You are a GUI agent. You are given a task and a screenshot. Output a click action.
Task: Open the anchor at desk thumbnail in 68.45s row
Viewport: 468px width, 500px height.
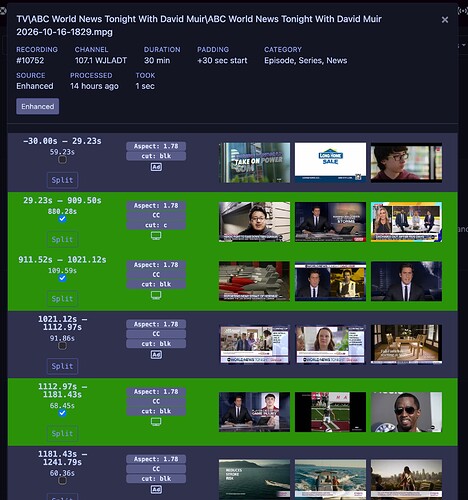(254, 412)
